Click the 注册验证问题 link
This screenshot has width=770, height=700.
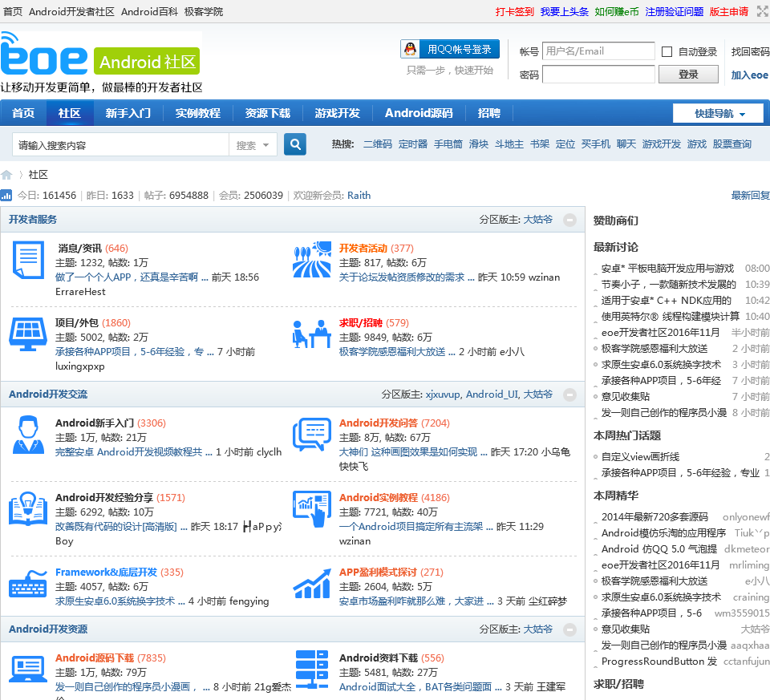pyautogui.click(x=674, y=12)
